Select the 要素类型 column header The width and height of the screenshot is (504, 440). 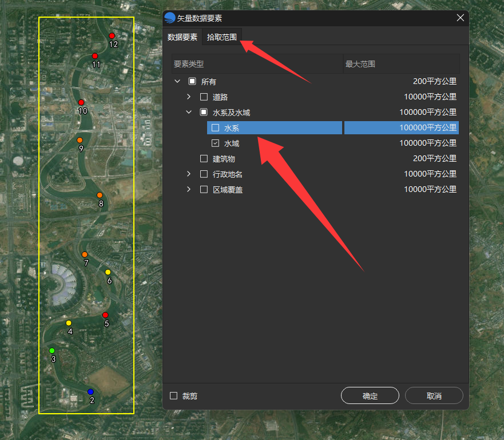(x=257, y=64)
